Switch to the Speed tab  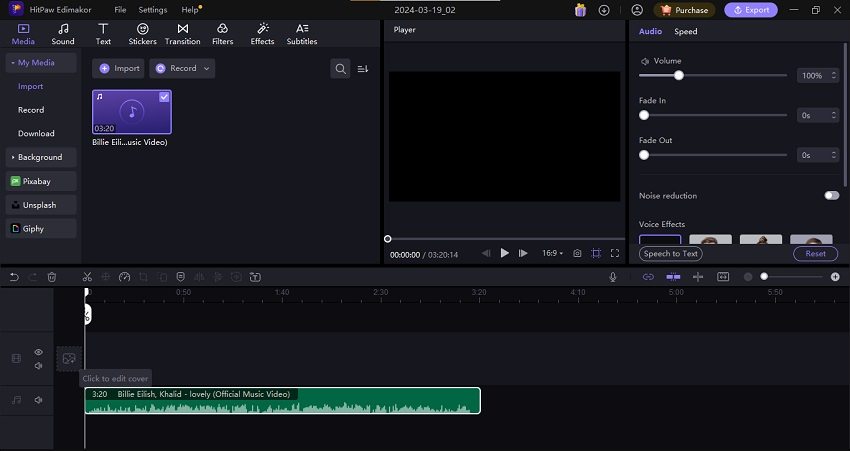coord(686,32)
